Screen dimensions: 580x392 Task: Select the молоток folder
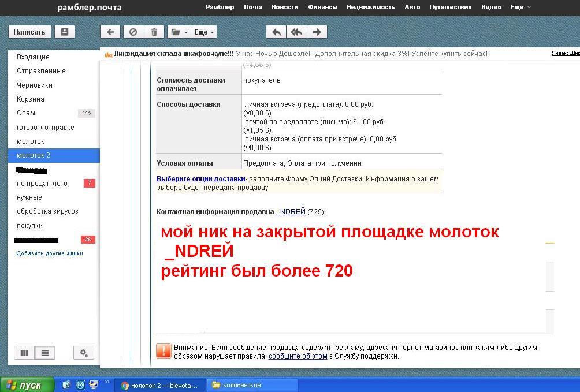[x=31, y=141]
